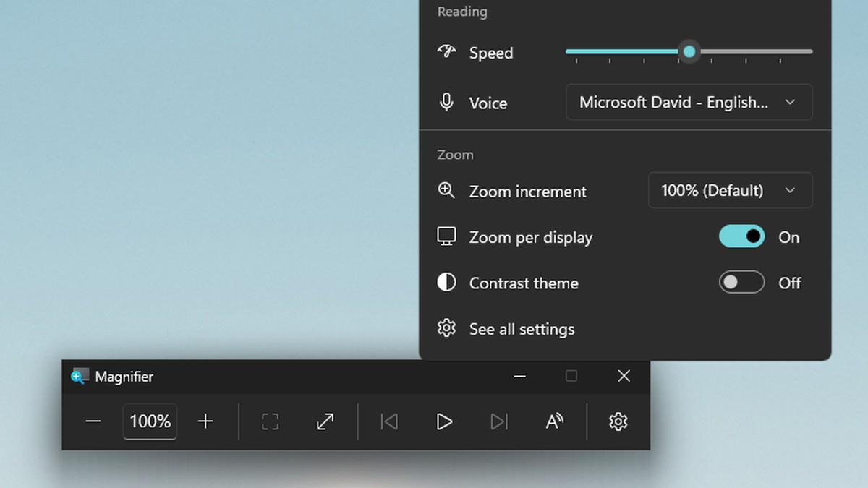The image size is (868, 488).
Task: Click the expand view arrows icon
Action: tap(325, 421)
